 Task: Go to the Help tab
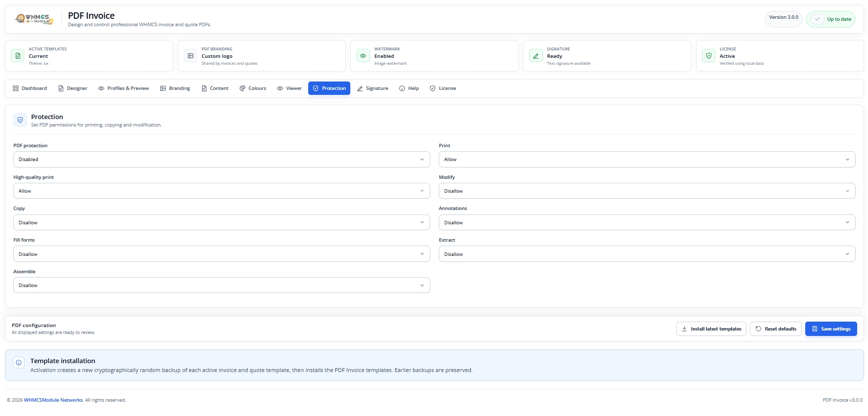pyautogui.click(x=409, y=88)
